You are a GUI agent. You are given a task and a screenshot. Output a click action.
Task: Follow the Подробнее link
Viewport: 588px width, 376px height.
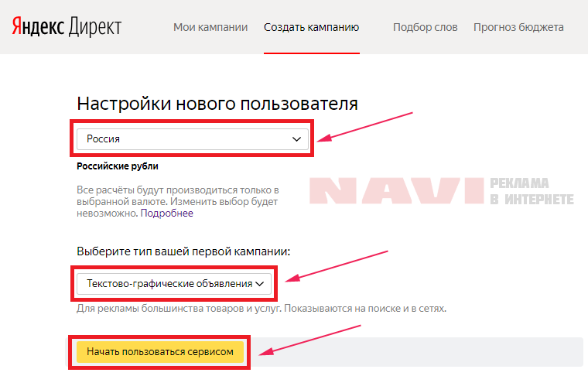pyautogui.click(x=167, y=214)
